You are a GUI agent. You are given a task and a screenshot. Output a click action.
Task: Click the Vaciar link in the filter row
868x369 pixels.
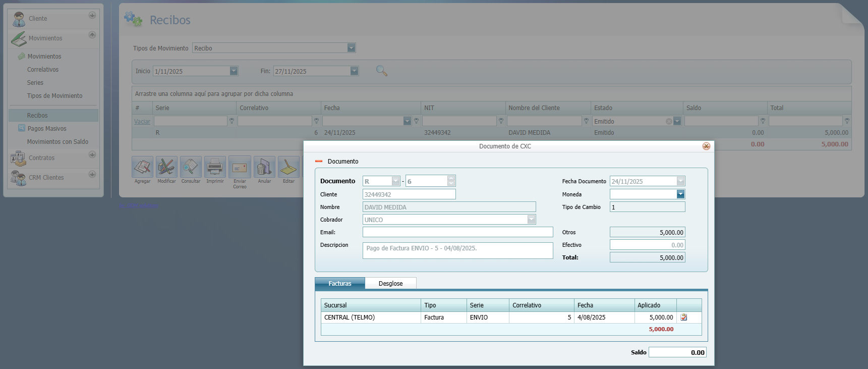(142, 122)
